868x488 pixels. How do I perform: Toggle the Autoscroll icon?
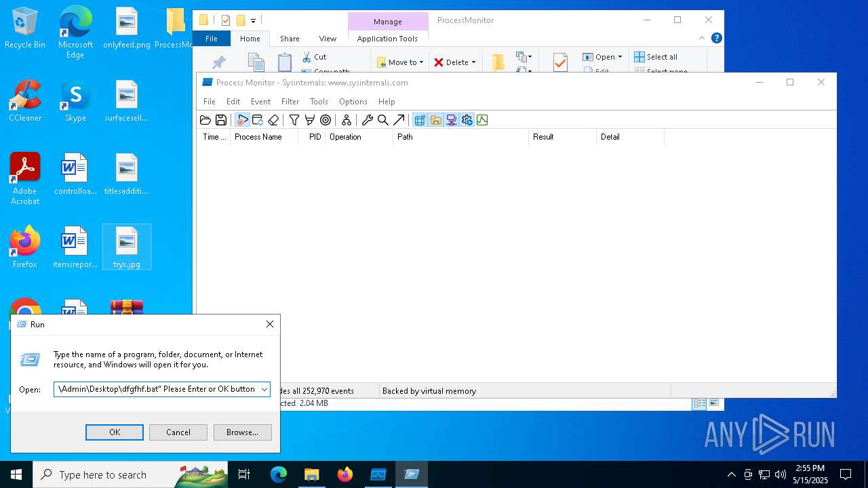(x=258, y=120)
